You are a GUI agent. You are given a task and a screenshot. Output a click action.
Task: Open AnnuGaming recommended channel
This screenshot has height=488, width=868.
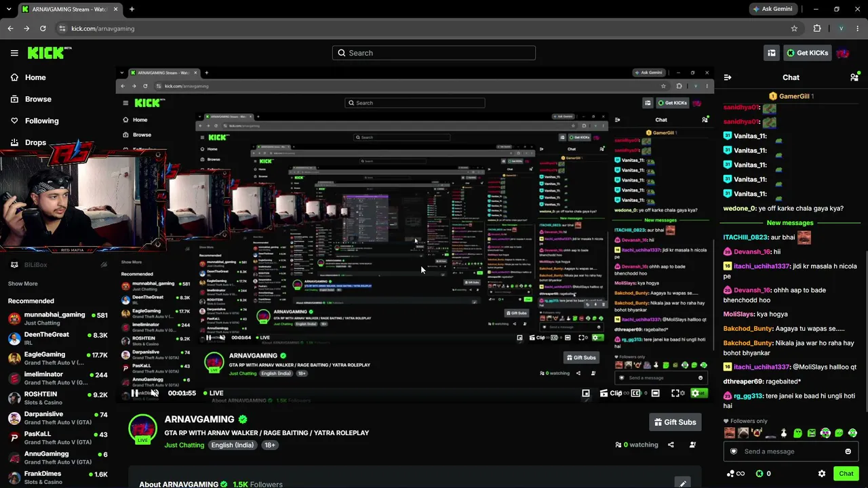[x=58, y=457]
